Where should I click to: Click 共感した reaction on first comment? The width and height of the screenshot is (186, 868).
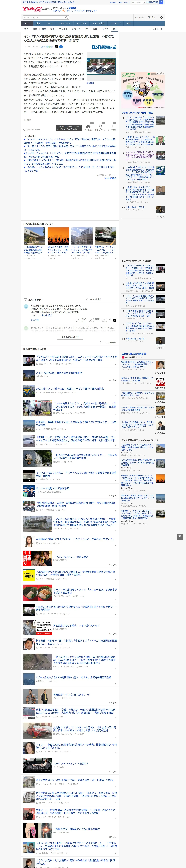[81, 320]
